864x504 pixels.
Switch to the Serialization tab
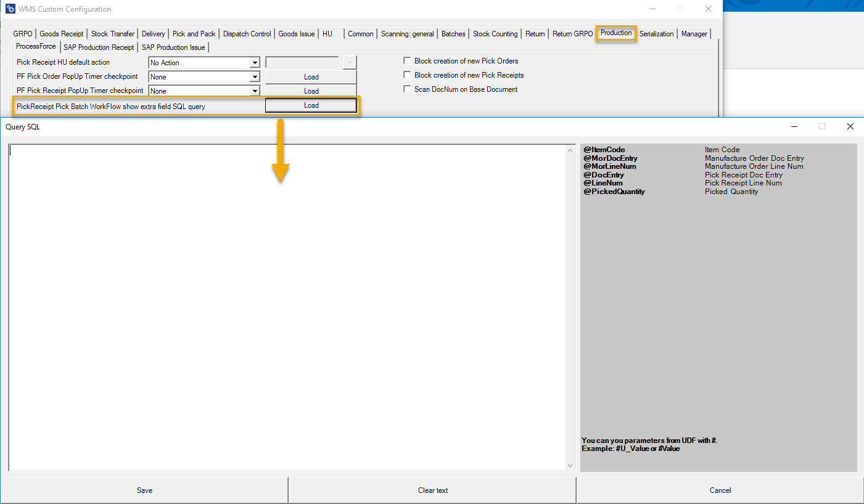(x=656, y=34)
